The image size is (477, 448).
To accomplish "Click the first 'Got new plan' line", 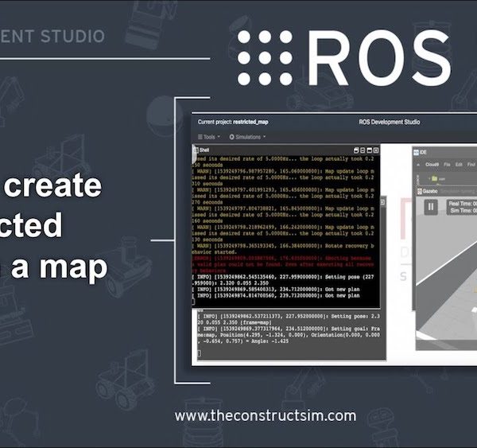I will tap(276, 290).
